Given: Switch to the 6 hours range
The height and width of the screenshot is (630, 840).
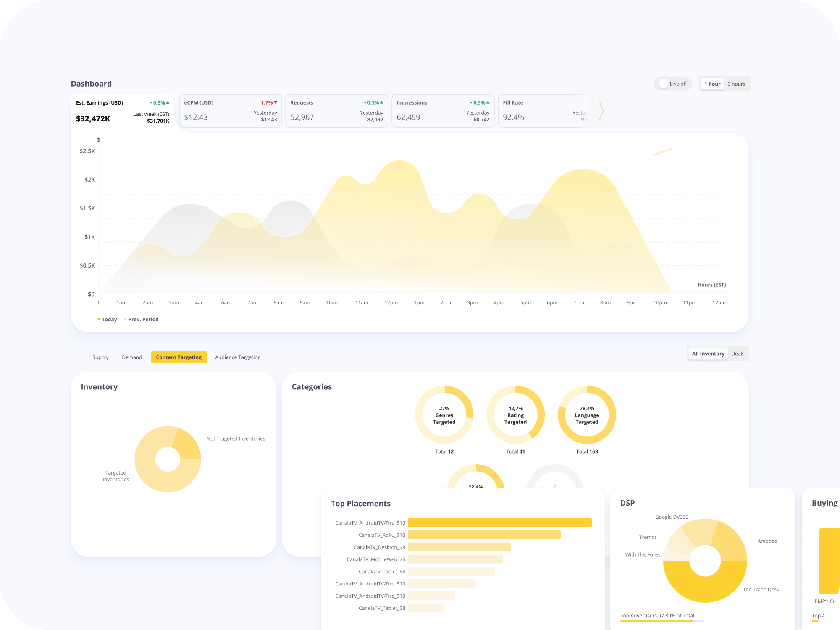Looking at the screenshot, I should point(736,84).
